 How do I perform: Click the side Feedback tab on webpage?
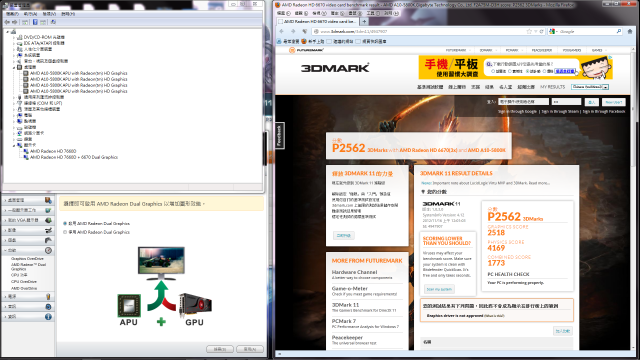click(x=280, y=136)
